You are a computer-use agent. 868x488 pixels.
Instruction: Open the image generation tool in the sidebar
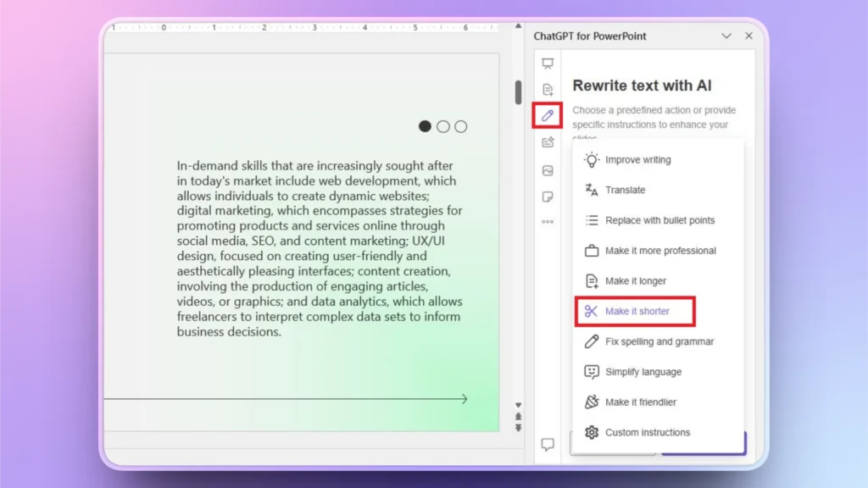tap(548, 169)
